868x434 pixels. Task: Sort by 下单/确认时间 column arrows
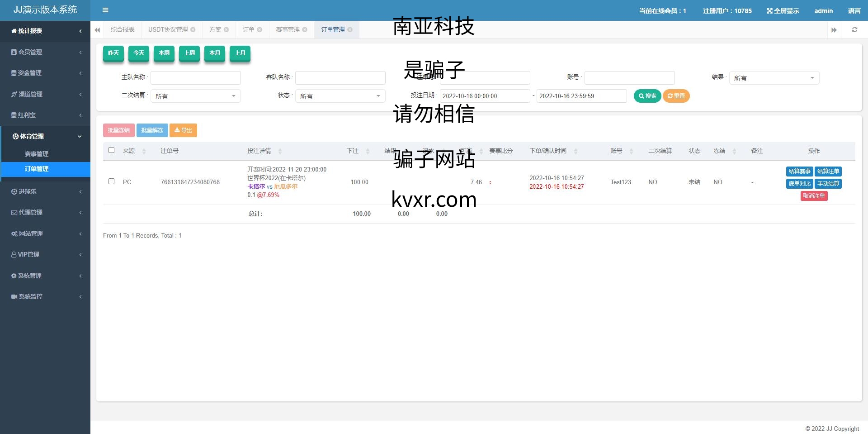tap(576, 151)
